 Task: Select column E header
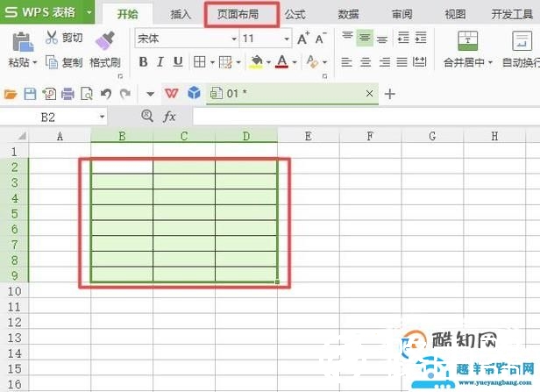(x=309, y=136)
